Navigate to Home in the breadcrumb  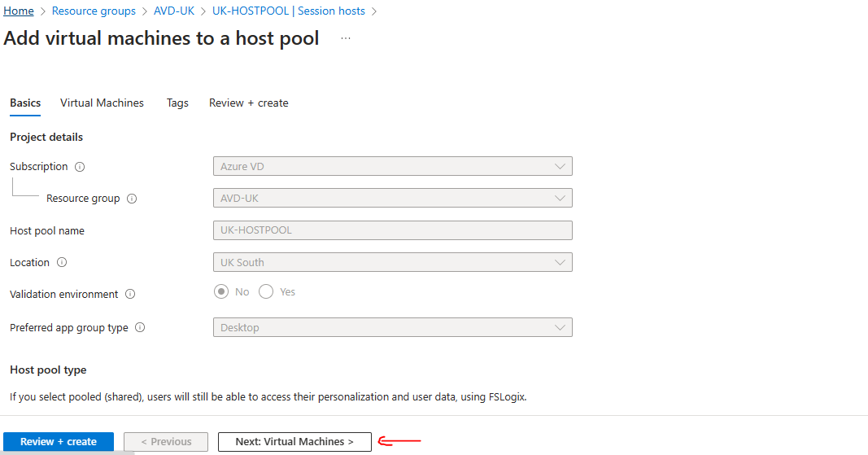coord(19,11)
